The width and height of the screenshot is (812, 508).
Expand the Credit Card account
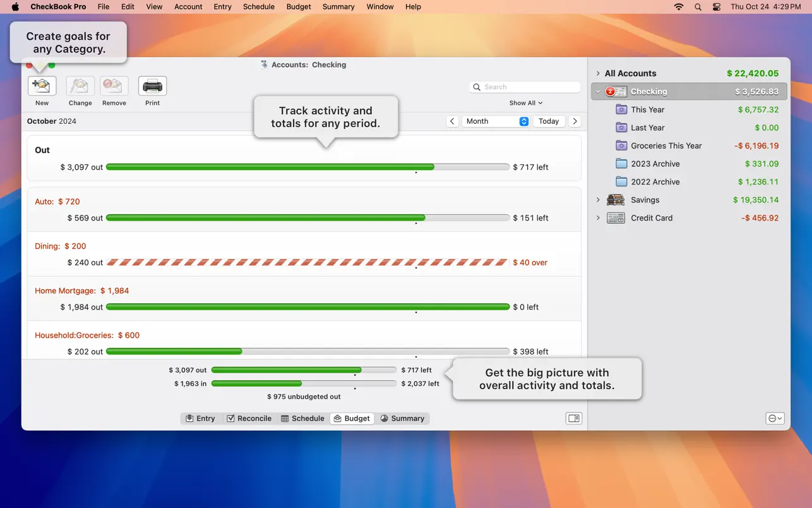598,218
